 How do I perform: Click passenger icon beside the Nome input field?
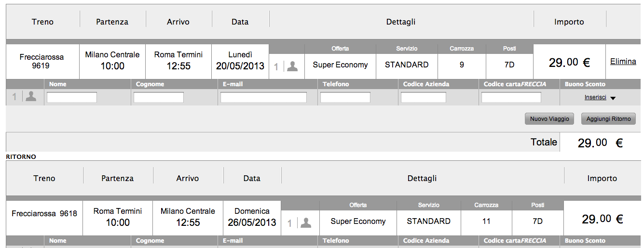[31, 96]
